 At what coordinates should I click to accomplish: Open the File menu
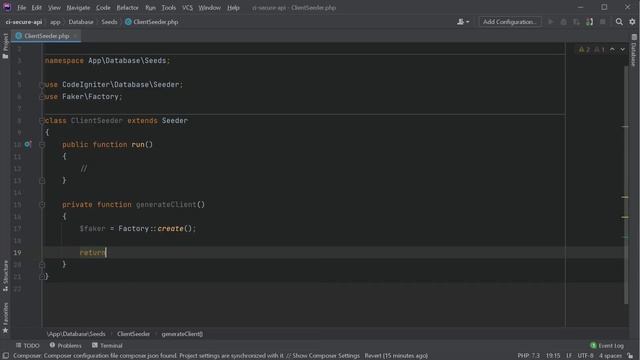point(21,7)
